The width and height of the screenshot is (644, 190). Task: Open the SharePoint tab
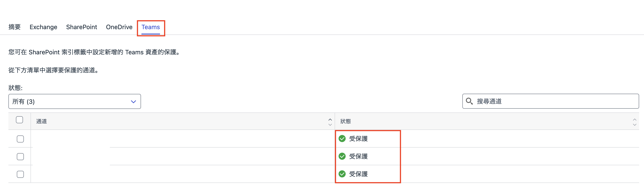[x=82, y=27]
